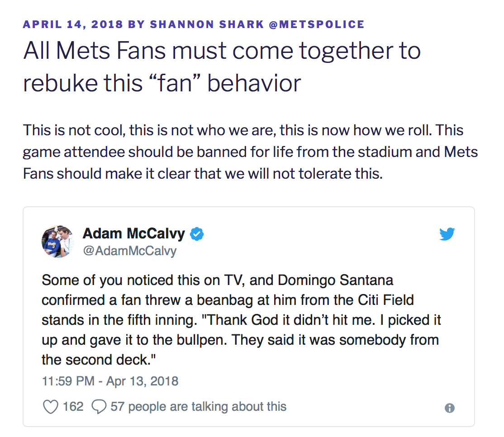Open the @AdamMcCalvy handle link

click(x=129, y=251)
